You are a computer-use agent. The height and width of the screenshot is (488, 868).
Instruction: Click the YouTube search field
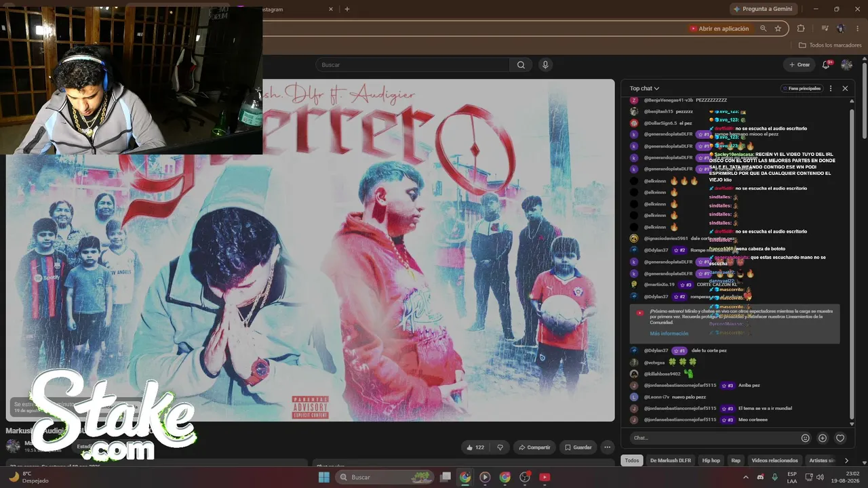[414, 65]
